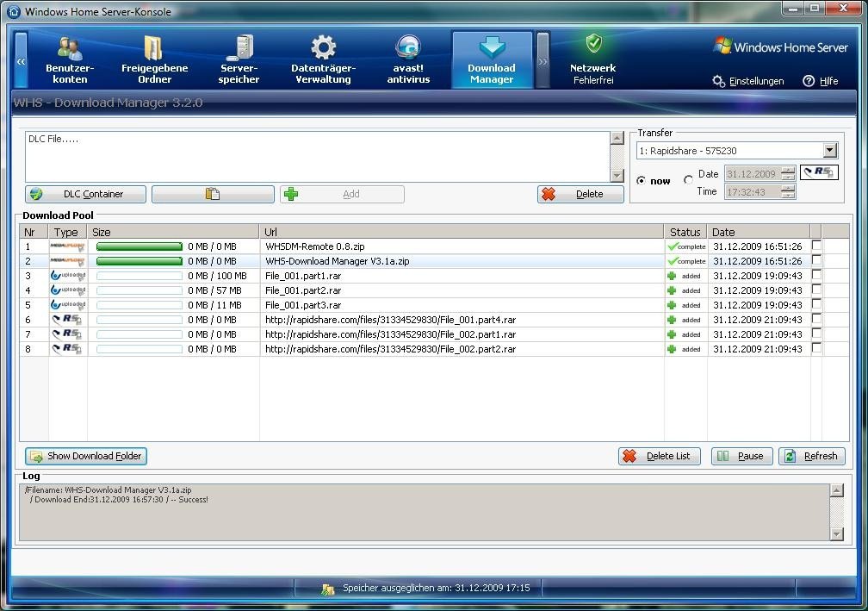Click into the DLC File text area
The image size is (868, 611).
click(x=318, y=157)
